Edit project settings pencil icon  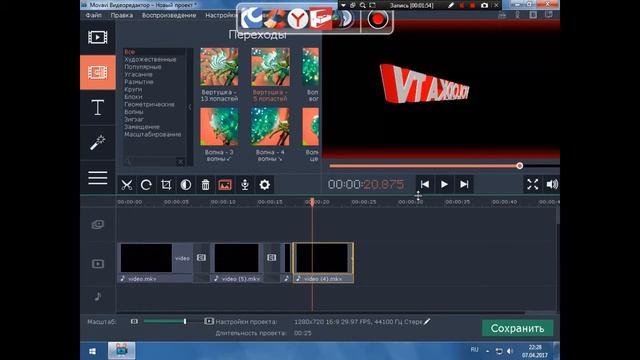pos(427,322)
